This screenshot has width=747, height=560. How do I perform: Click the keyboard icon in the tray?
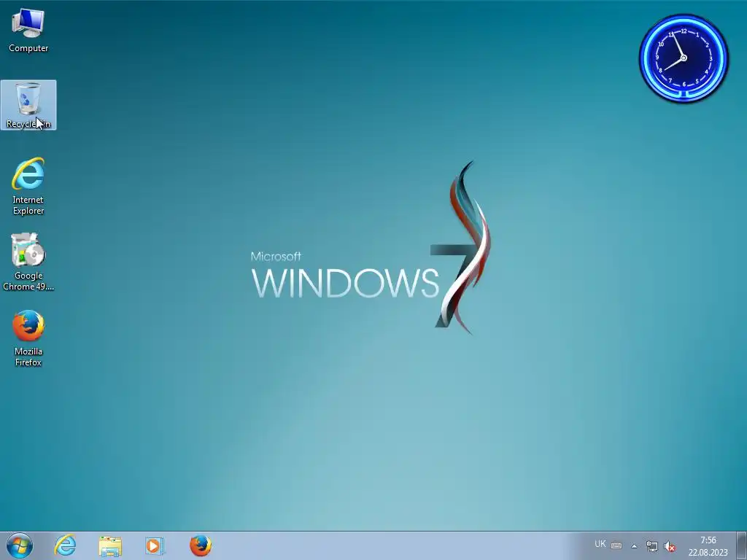click(616, 545)
